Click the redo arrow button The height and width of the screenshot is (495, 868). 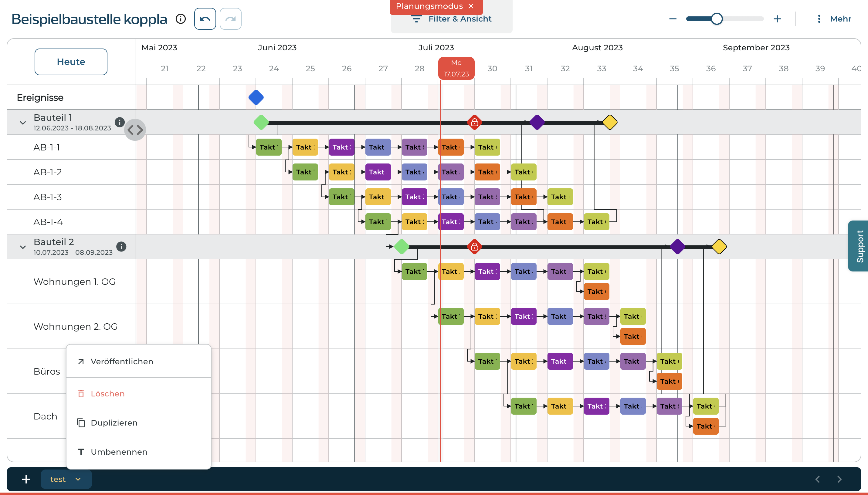coord(231,19)
